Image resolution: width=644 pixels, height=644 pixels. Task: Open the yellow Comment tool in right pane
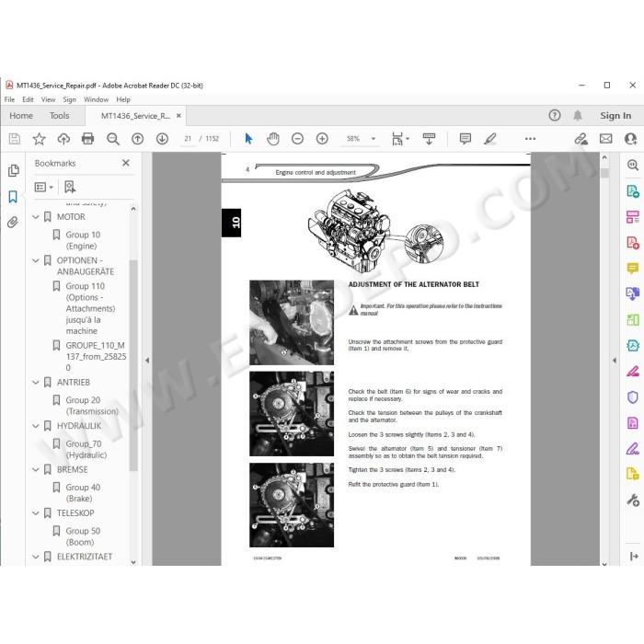click(633, 269)
